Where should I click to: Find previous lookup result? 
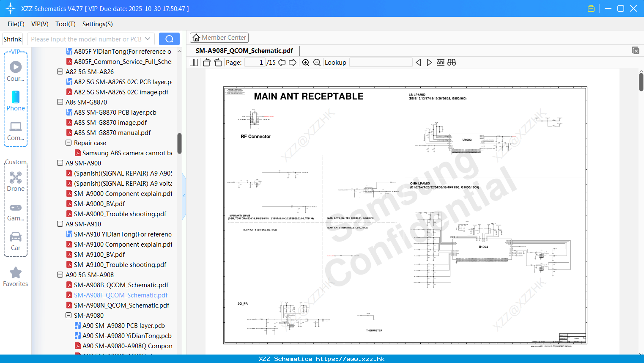pos(418,62)
